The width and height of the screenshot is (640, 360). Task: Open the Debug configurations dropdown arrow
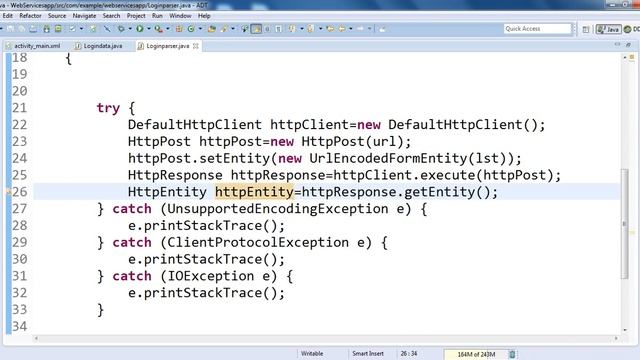tap(130, 29)
